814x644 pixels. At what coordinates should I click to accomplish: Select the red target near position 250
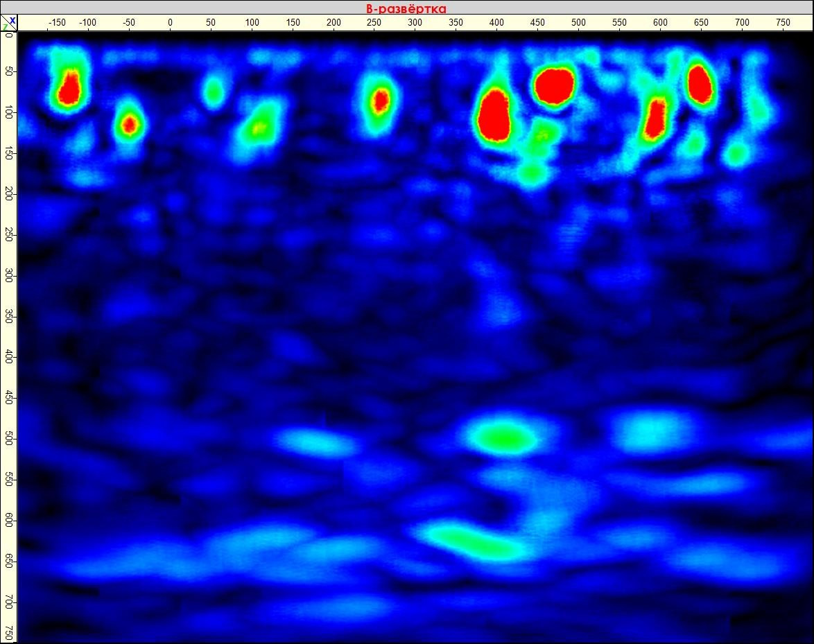(381, 101)
